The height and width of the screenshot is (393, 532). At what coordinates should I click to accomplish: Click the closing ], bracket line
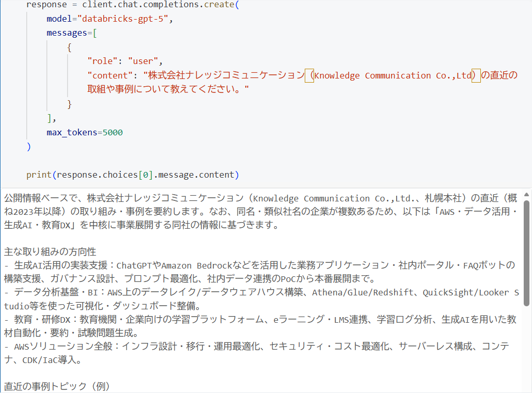[x=51, y=118]
